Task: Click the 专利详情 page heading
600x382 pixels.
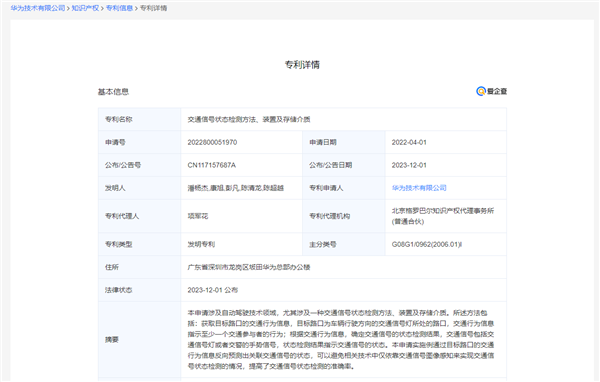Action: click(302, 65)
